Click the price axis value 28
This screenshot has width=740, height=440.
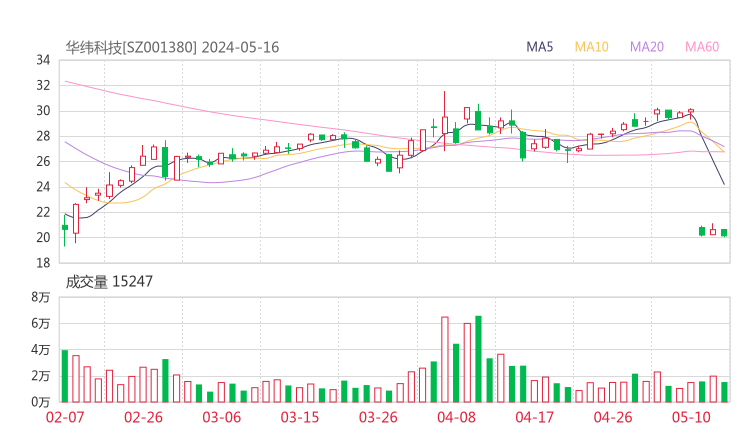[43, 136]
